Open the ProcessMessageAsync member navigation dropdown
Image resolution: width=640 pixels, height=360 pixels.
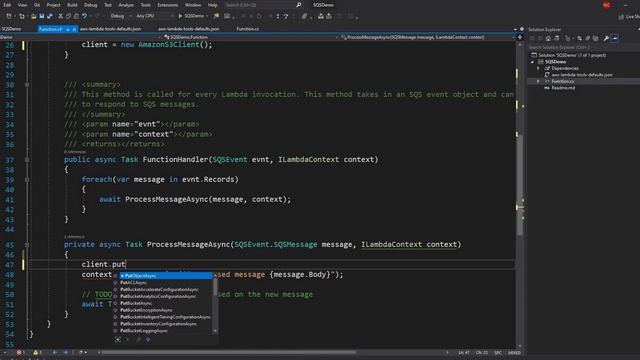pyautogui.click(x=427, y=37)
